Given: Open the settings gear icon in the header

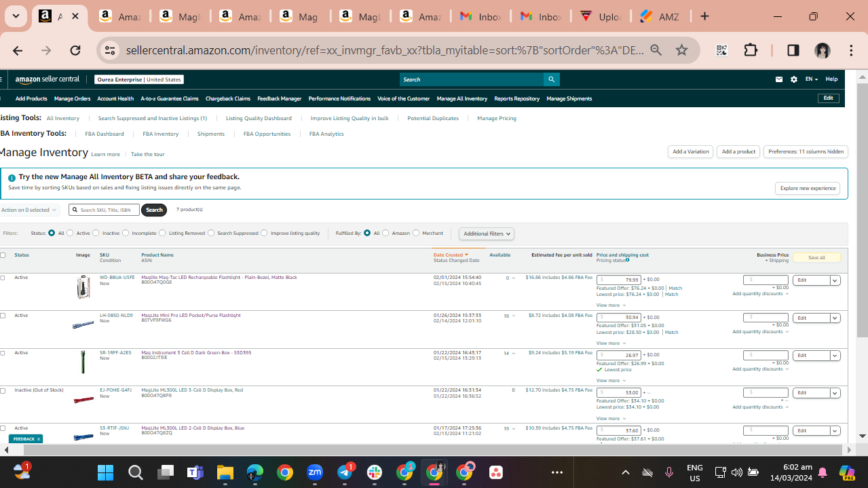Looking at the screenshot, I should click(x=794, y=79).
